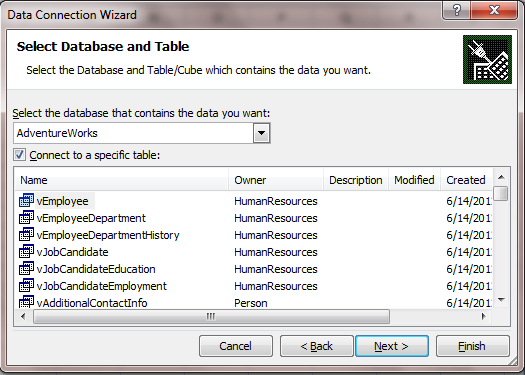Select the vJobCandidate view name
525x375 pixels.
coord(72,252)
